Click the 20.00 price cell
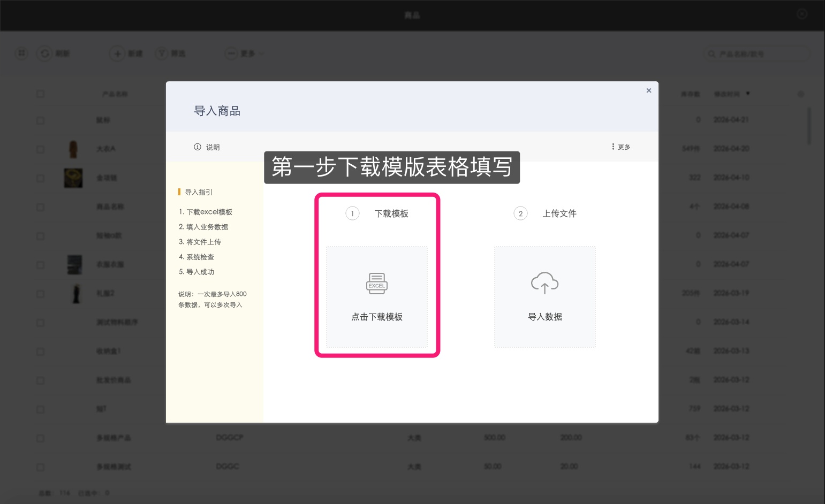The height and width of the screenshot is (504, 825). tap(569, 467)
